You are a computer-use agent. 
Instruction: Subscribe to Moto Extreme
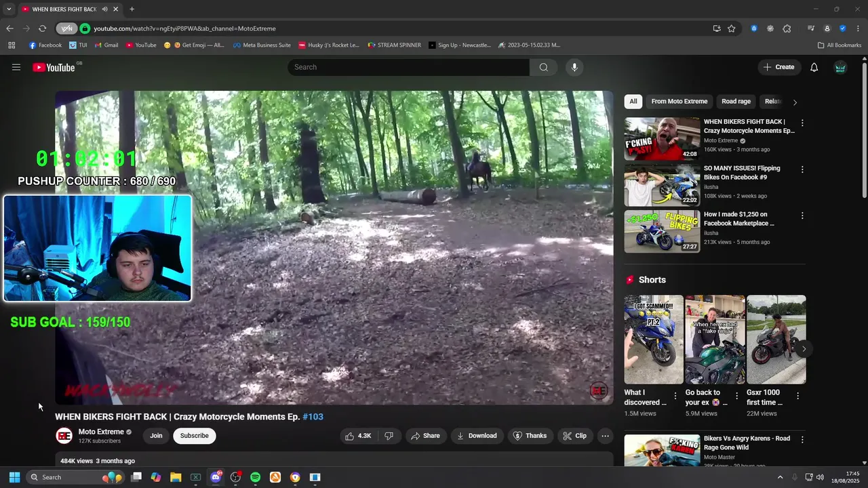pyautogui.click(x=195, y=436)
